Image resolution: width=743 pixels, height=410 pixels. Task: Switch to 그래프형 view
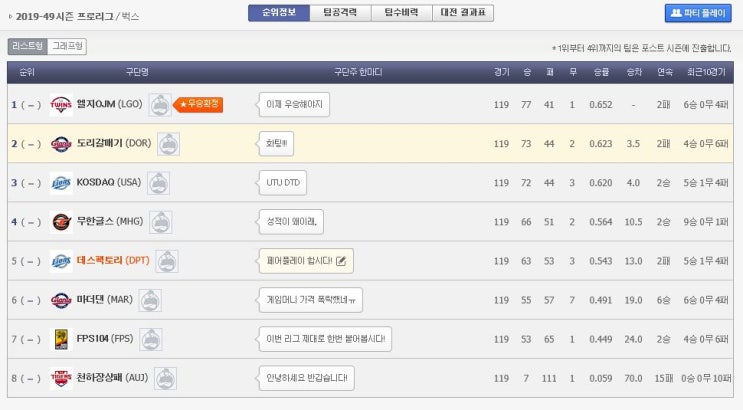pyautogui.click(x=67, y=46)
